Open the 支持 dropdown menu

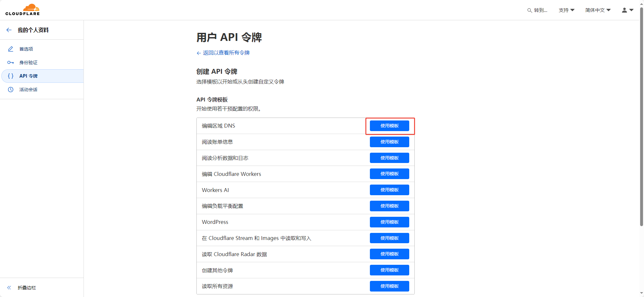[x=567, y=10]
